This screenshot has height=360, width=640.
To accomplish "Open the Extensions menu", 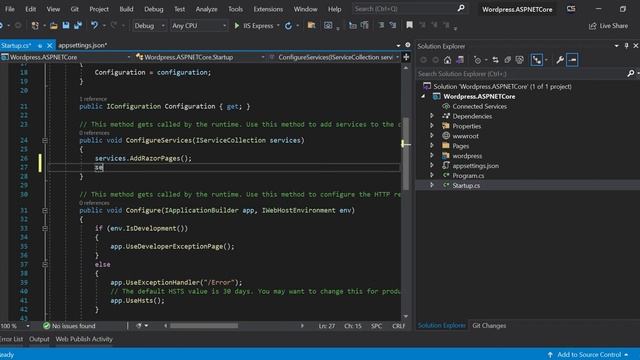I will click(x=268, y=9).
